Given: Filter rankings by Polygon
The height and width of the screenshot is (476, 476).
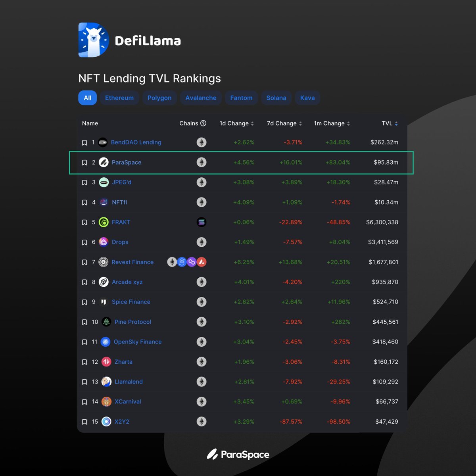Looking at the screenshot, I should [x=159, y=98].
